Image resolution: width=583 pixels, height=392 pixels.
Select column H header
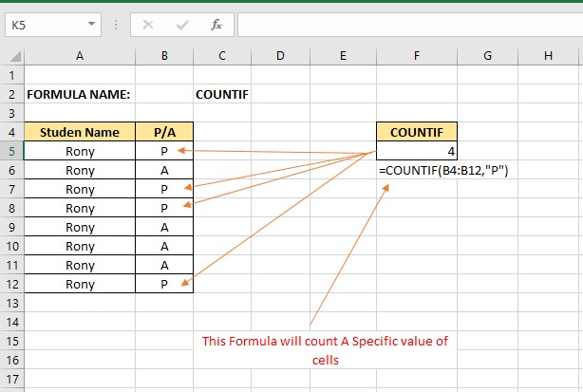(x=548, y=56)
